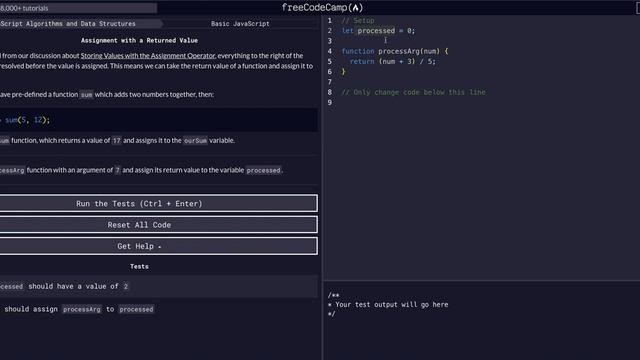The width and height of the screenshot is (640, 360).
Task: Click the freeCodeCamp logo in header
Action: pos(322,7)
